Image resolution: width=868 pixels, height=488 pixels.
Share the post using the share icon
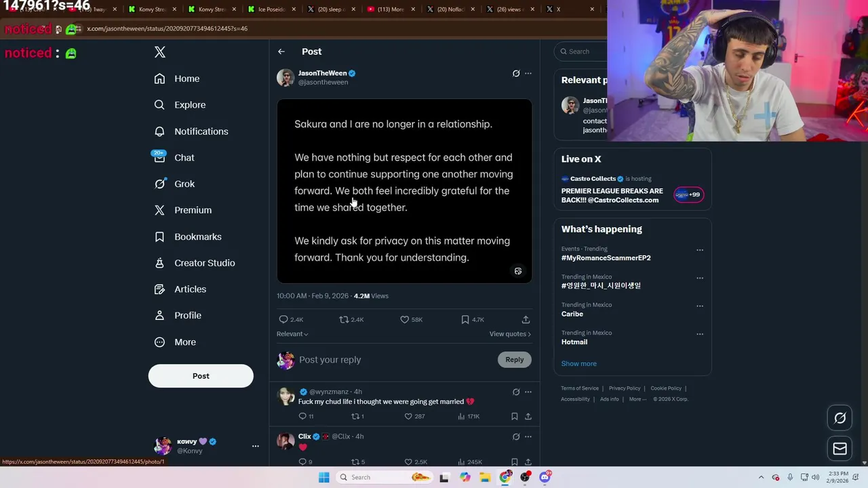coord(526,319)
